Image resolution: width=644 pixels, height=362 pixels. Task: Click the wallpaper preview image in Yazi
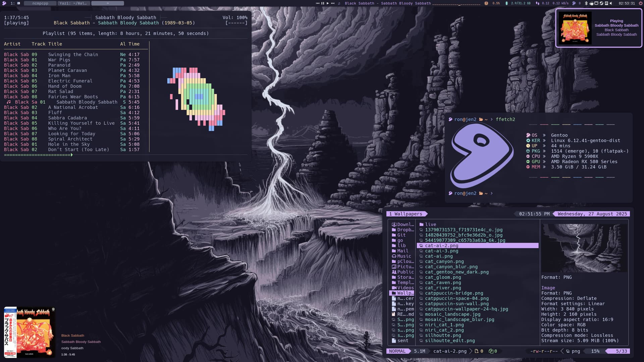coord(584,248)
